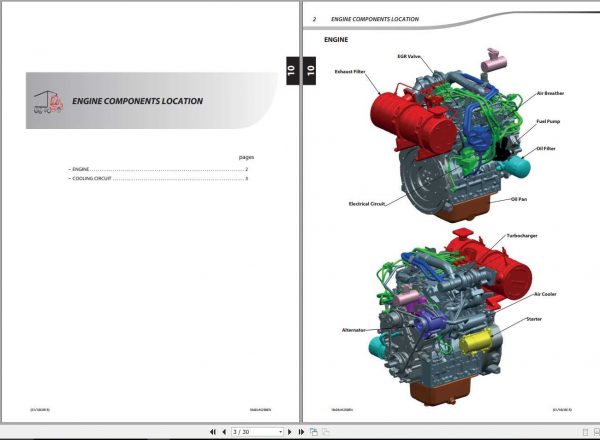This screenshot has height=440, width=600.
Task: Open the page number dropdown arrow
Action: (x=280, y=432)
